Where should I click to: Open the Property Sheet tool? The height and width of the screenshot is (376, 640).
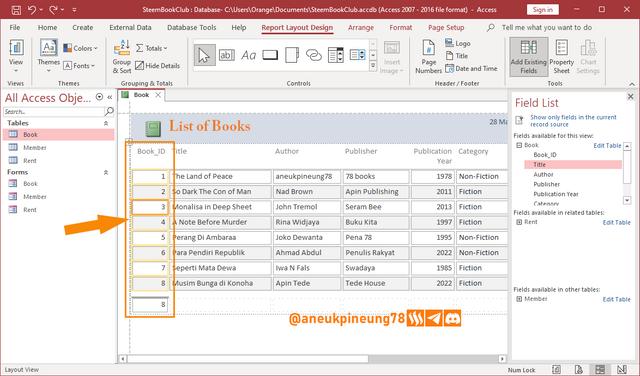pos(562,57)
